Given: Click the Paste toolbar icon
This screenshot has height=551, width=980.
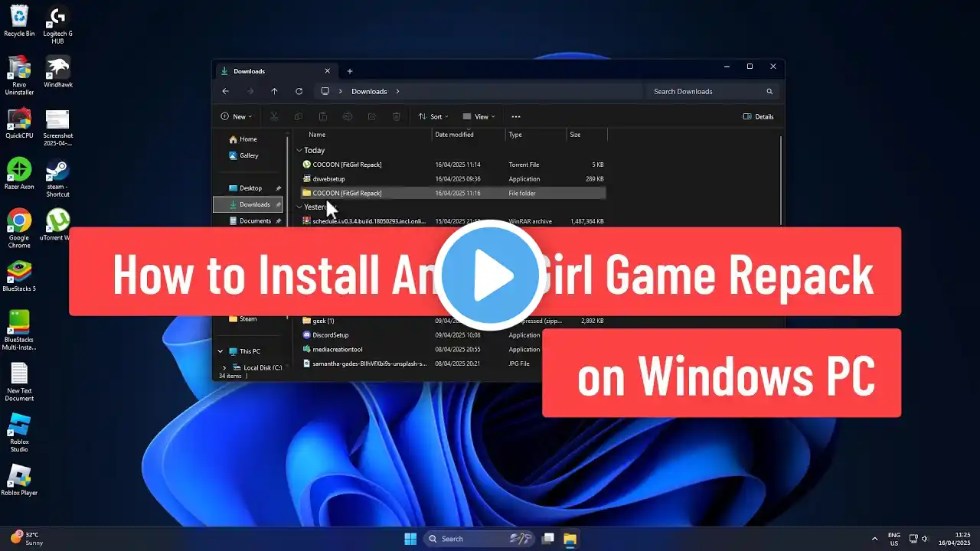Looking at the screenshot, I should click(x=323, y=116).
